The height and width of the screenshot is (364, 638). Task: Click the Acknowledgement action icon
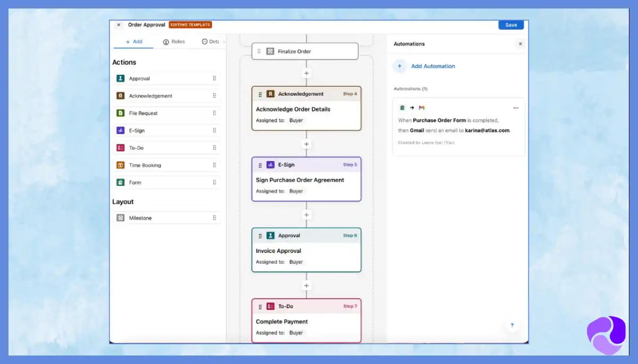120,96
